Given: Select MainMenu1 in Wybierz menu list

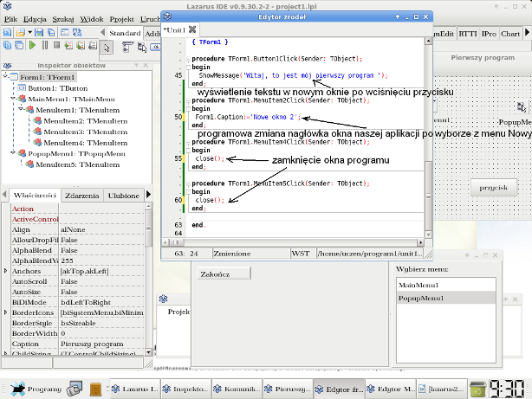Looking at the screenshot, I should (x=446, y=285).
